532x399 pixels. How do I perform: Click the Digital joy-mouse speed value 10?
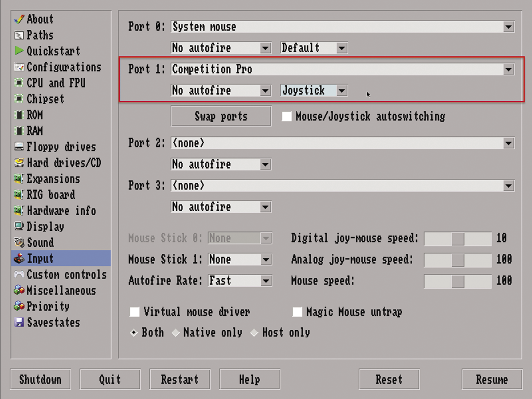click(501, 238)
